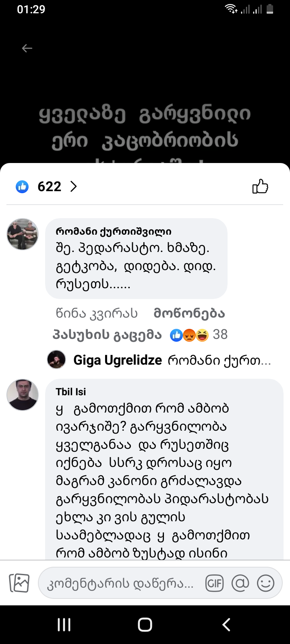The width and height of the screenshot is (290, 644).
Task: Tap first commenter's profile picture
Action: pyautogui.click(x=23, y=234)
